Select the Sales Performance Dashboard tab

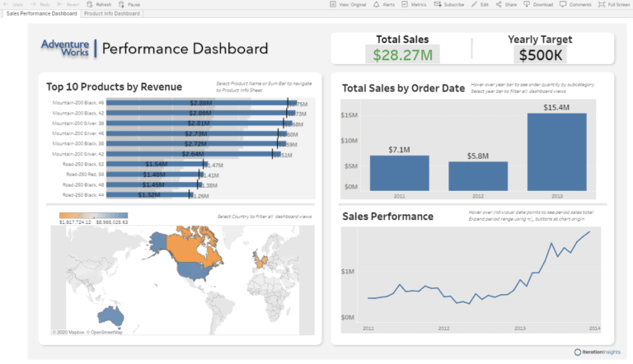click(x=41, y=13)
